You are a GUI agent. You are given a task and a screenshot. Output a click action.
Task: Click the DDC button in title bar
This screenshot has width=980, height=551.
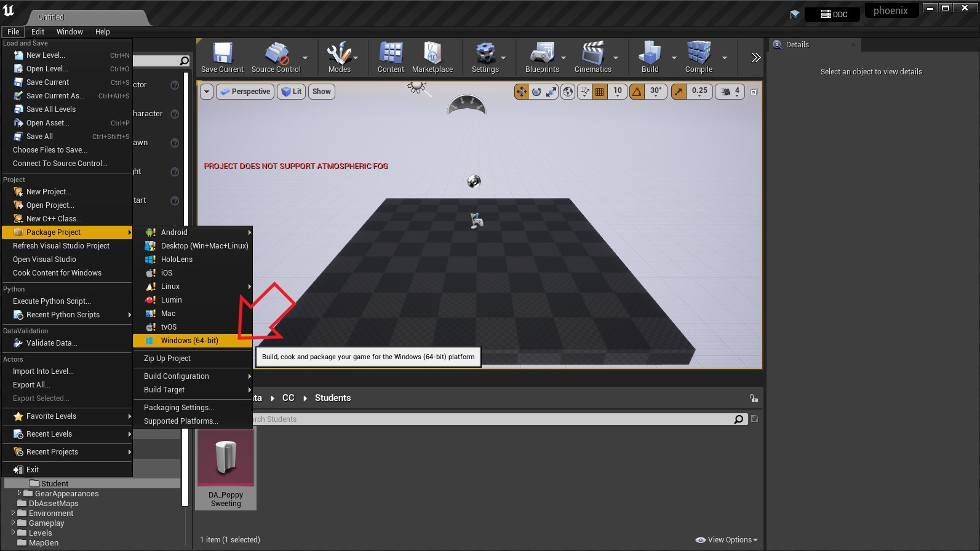pos(835,14)
